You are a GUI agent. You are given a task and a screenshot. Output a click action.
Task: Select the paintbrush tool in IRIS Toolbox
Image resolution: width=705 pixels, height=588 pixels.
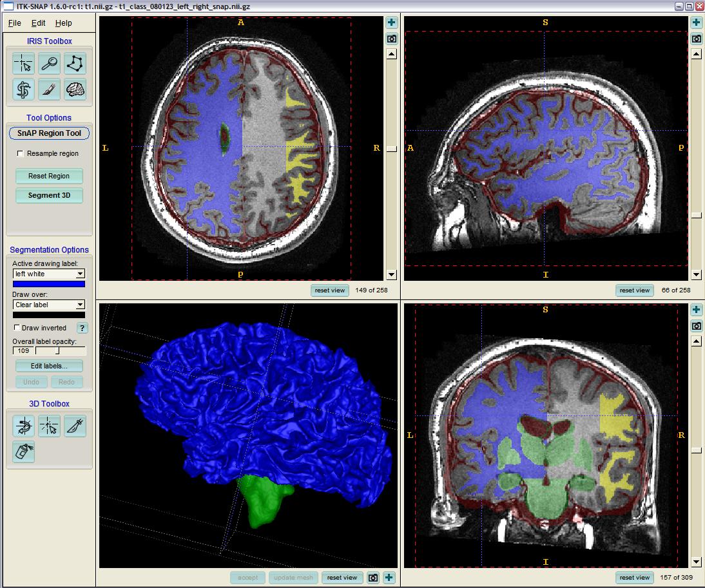point(50,90)
